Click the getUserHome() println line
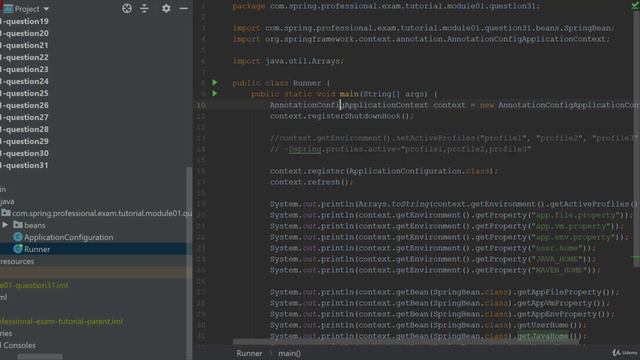The image size is (640, 360). pos(428,325)
